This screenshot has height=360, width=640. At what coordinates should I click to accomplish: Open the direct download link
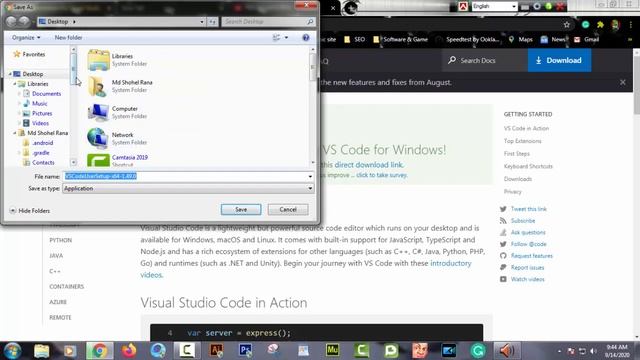point(368,165)
